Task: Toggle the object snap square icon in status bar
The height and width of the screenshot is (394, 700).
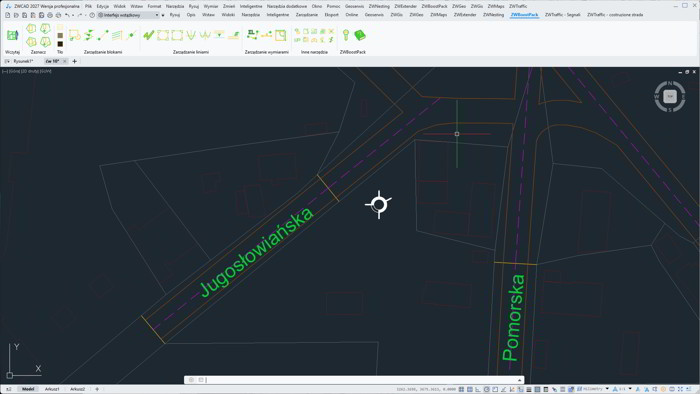Action: click(x=495, y=389)
